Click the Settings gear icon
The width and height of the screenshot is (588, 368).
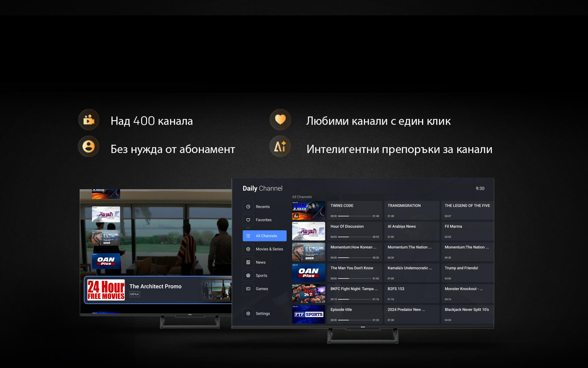[x=248, y=313]
